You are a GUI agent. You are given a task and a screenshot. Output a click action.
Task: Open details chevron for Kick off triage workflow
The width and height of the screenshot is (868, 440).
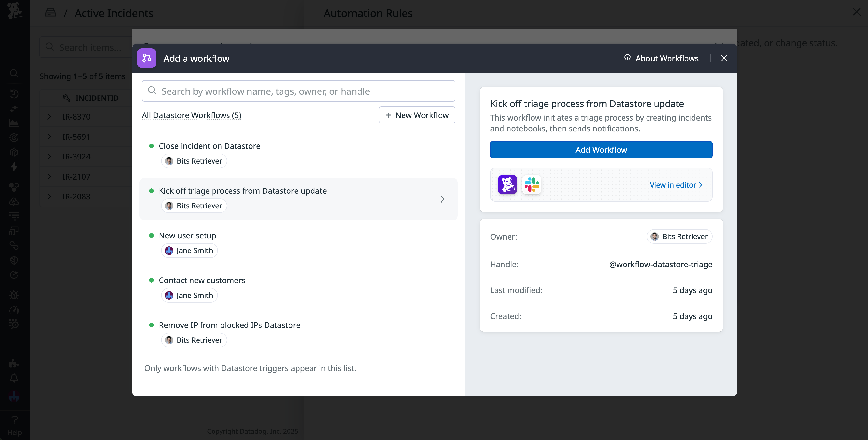coord(442,199)
